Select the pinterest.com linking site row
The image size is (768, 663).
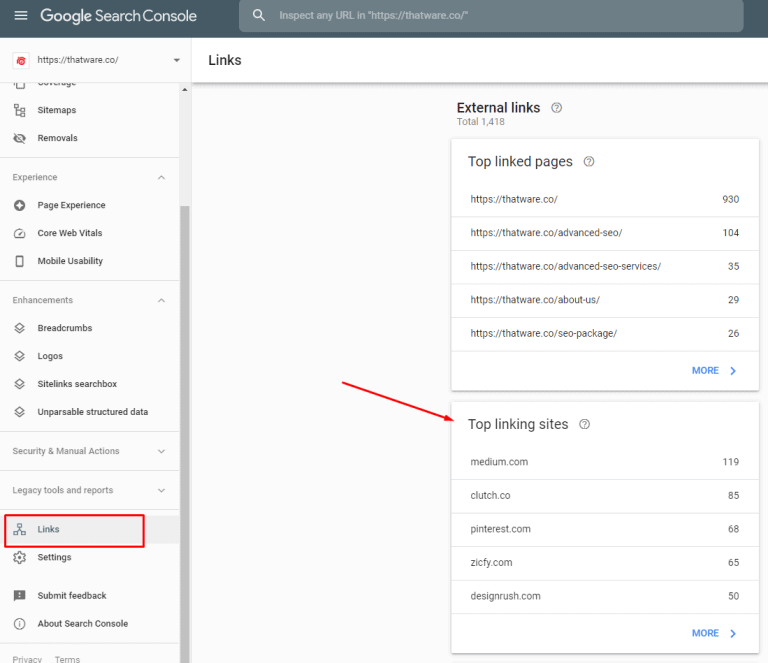pyautogui.click(x=605, y=529)
